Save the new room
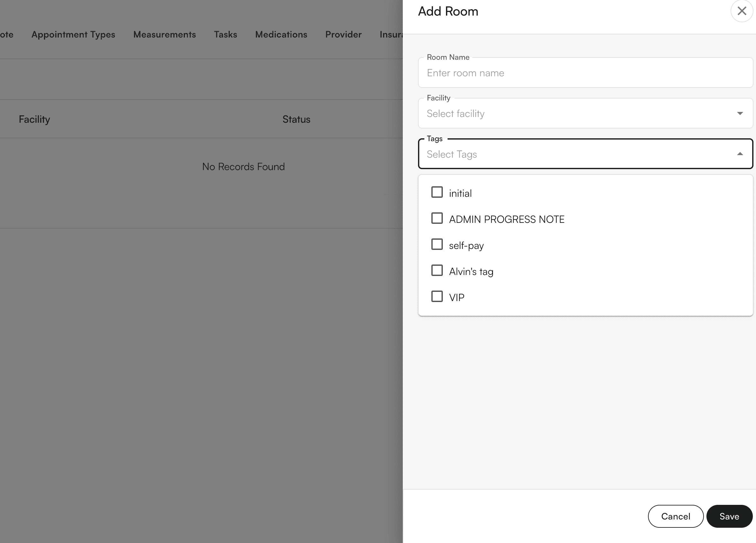756x543 pixels. tap(729, 516)
